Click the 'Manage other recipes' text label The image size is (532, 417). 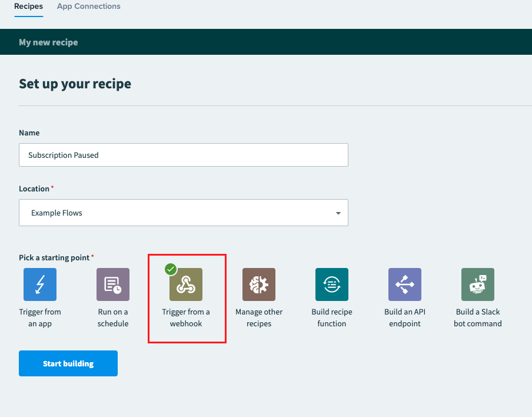(x=259, y=318)
